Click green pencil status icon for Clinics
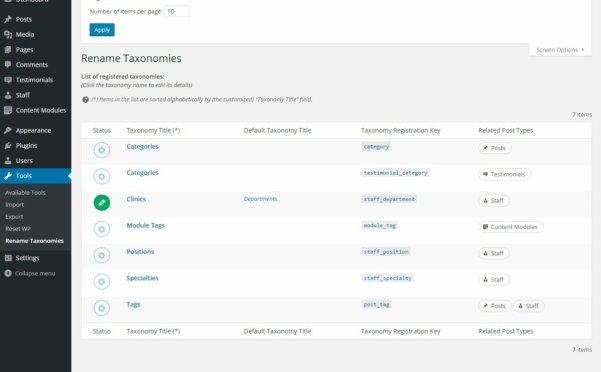This screenshot has height=372, width=601. pos(102,203)
